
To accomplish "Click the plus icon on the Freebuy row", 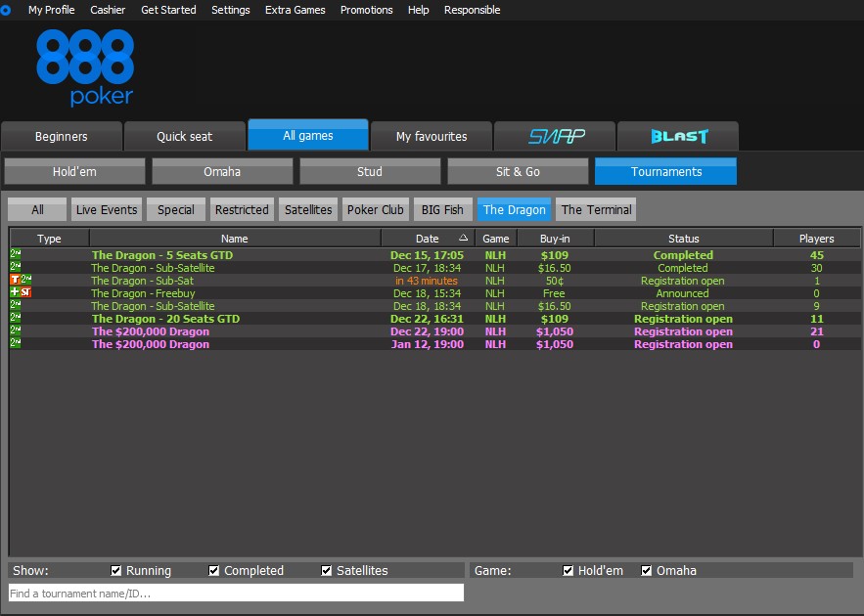I will click(14, 292).
